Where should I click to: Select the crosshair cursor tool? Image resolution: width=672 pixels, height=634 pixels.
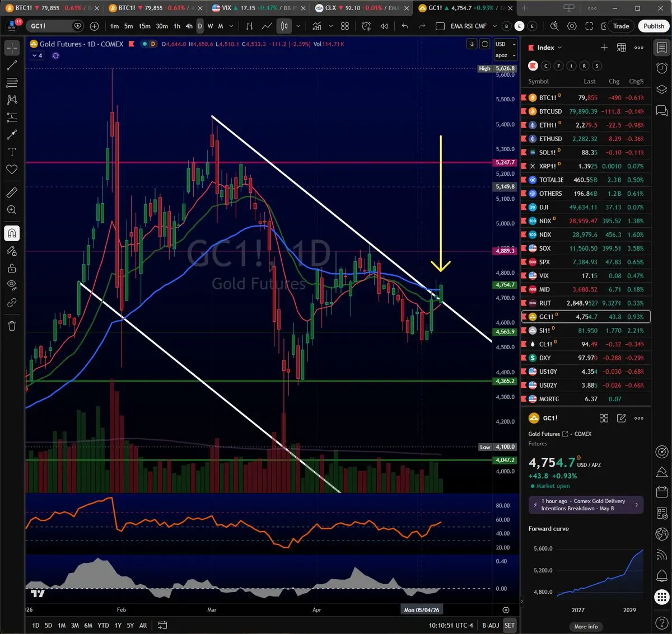tap(12, 48)
